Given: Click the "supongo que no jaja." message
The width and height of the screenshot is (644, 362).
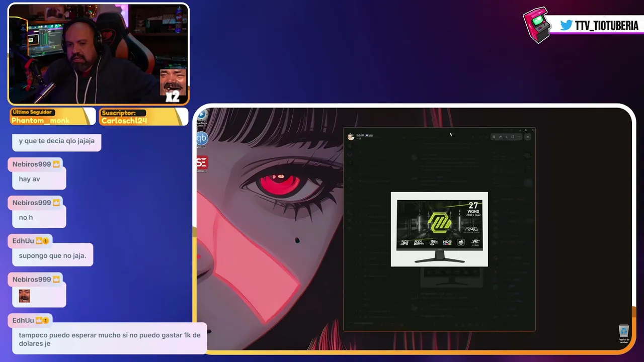Looking at the screenshot, I should tap(53, 256).
